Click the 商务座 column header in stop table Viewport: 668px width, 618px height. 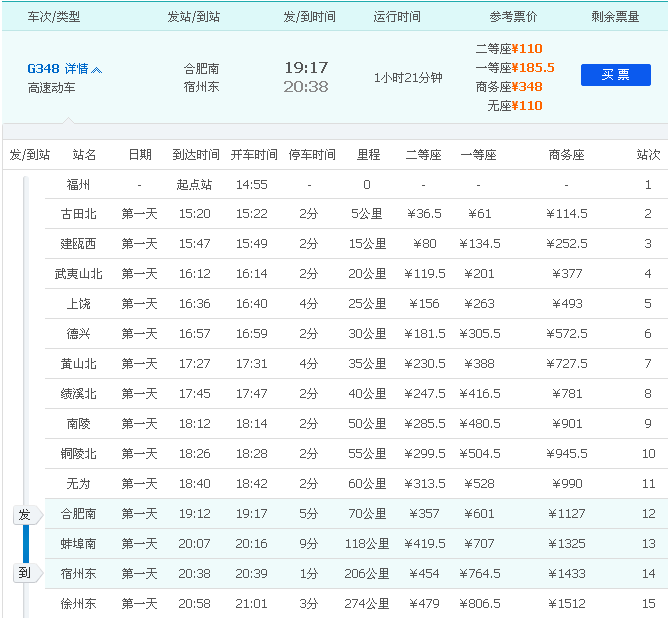(567, 154)
